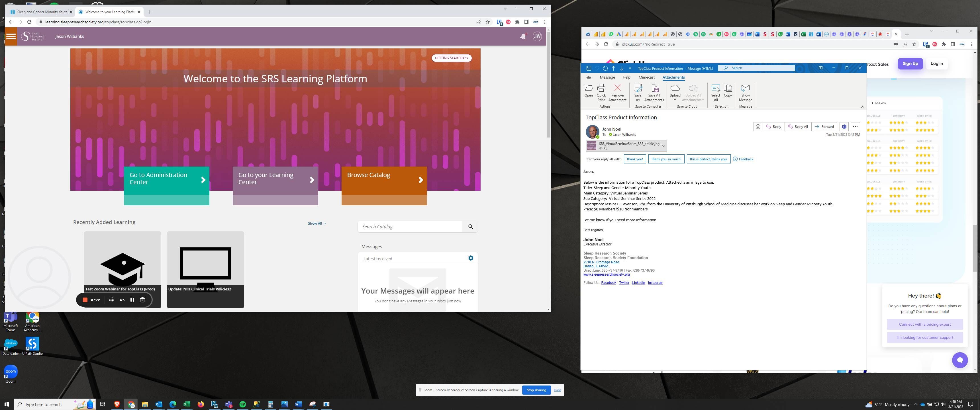Select the Attachments ribbon tab

(x=673, y=77)
